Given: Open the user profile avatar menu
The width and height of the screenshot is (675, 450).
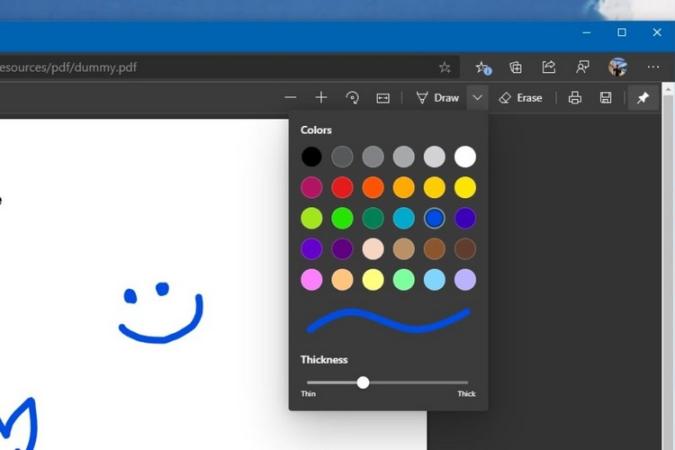Looking at the screenshot, I should [x=618, y=67].
